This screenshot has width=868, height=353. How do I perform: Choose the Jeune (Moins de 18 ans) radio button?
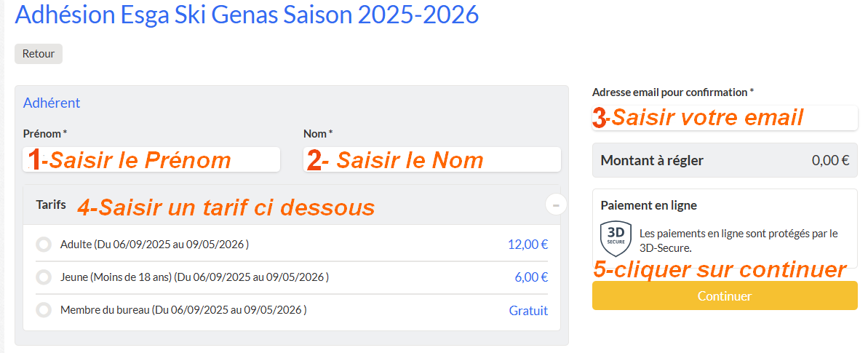point(44,277)
